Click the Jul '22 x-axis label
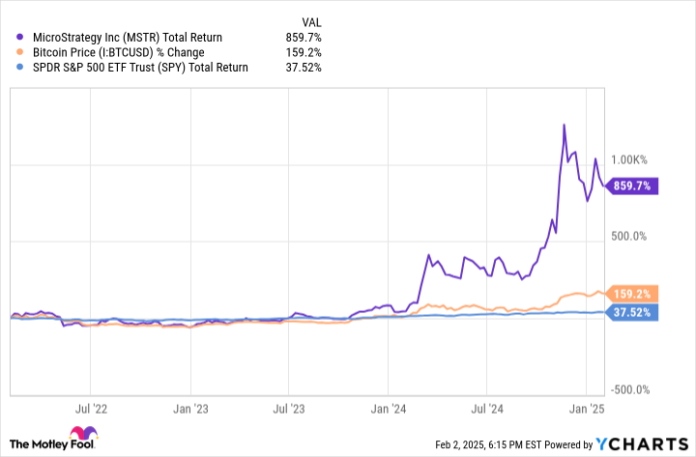Screen dimensions: 696x457 (x=91, y=409)
